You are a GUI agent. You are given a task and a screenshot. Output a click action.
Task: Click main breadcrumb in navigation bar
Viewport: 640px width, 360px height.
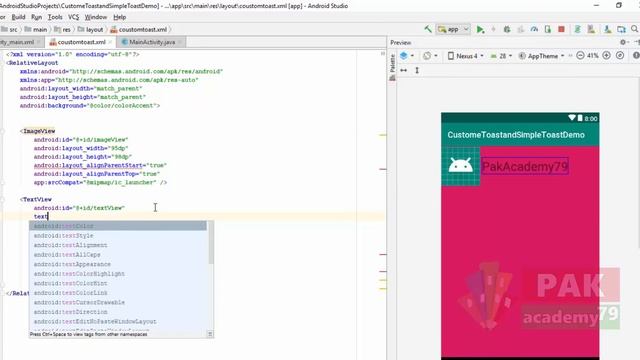pyautogui.click(x=36, y=29)
